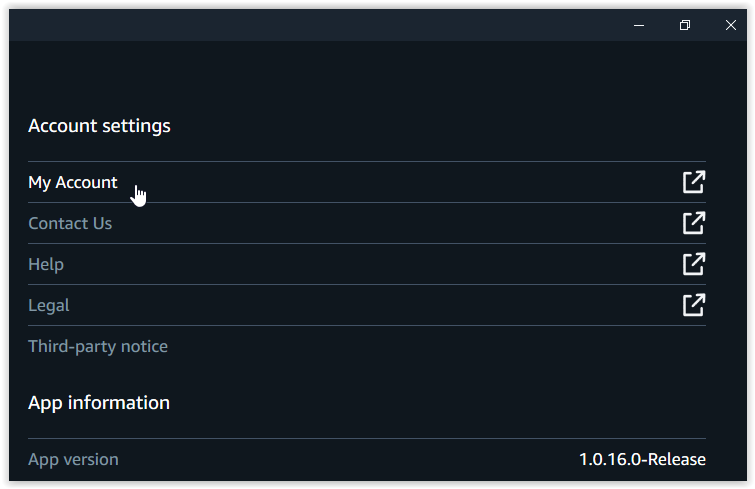
Task: Select the Contact Us label
Action: (70, 223)
